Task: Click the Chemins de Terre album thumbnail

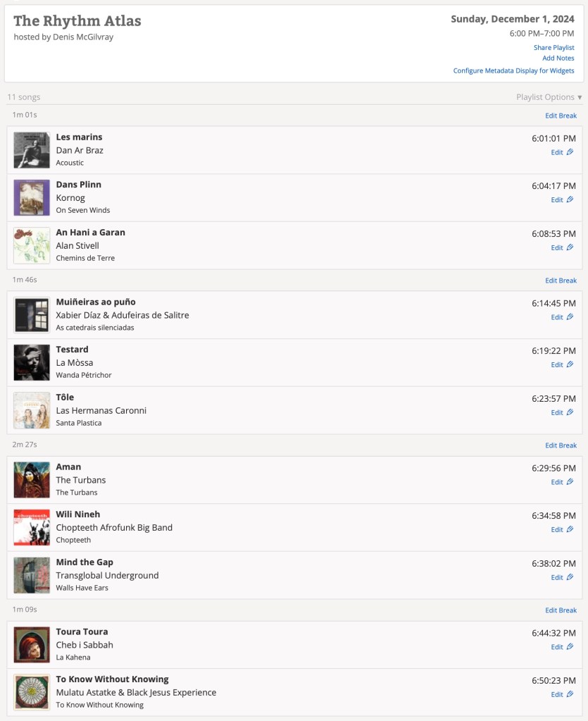Action: [32, 245]
